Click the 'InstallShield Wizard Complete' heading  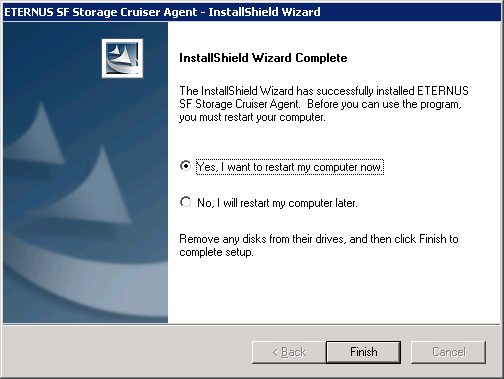tap(263, 58)
